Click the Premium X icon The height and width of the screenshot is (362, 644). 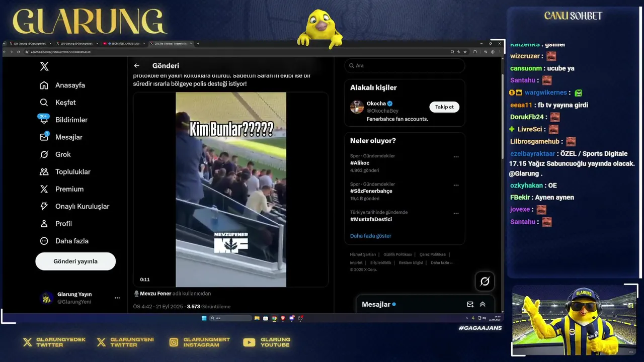(44, 189)
